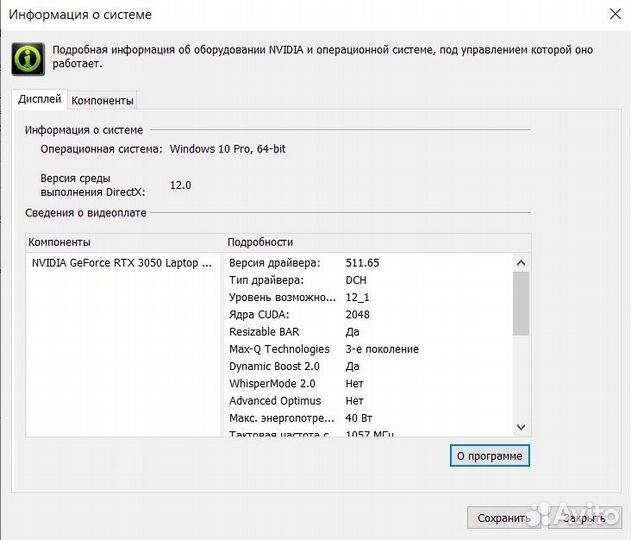
Task: Open the О программе window
Action: tap(489, 456)
